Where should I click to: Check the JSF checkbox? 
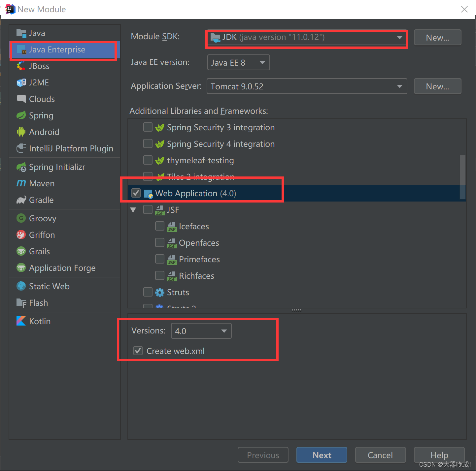click(148, 210)
